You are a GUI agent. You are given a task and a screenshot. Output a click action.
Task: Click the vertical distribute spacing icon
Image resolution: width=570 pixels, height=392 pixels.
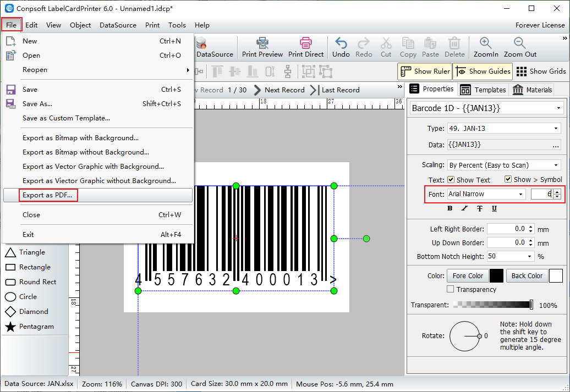click(x=288, y=71)
